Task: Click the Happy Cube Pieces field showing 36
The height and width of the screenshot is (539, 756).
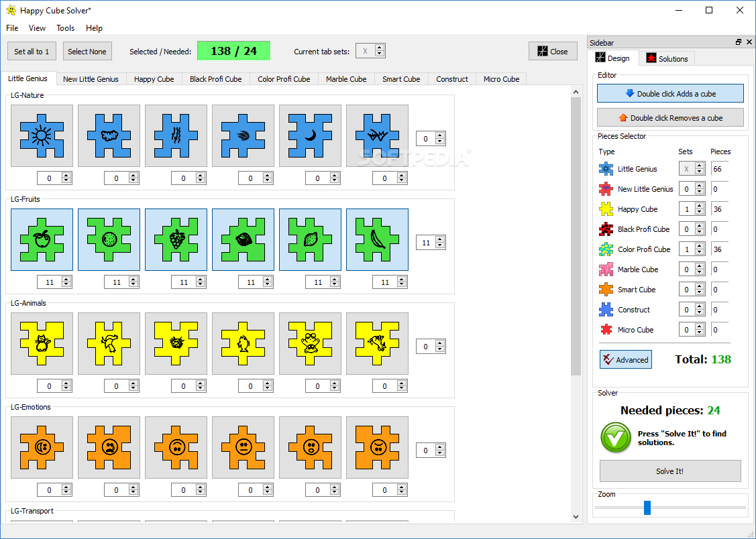Action: point(719,209)
